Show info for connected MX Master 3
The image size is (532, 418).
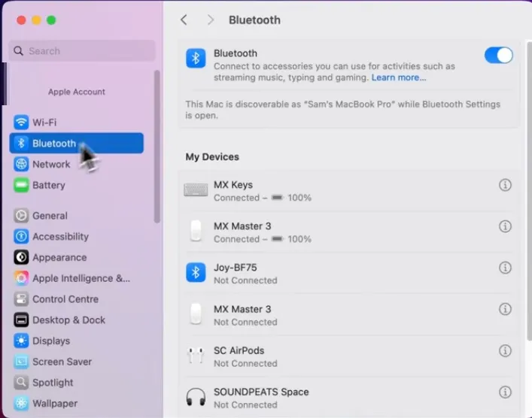[505, 226]
